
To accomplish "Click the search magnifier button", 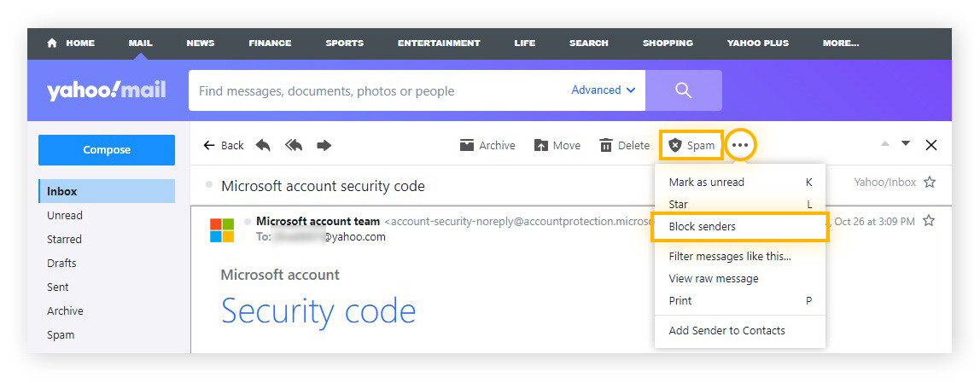I will point(684,90).
